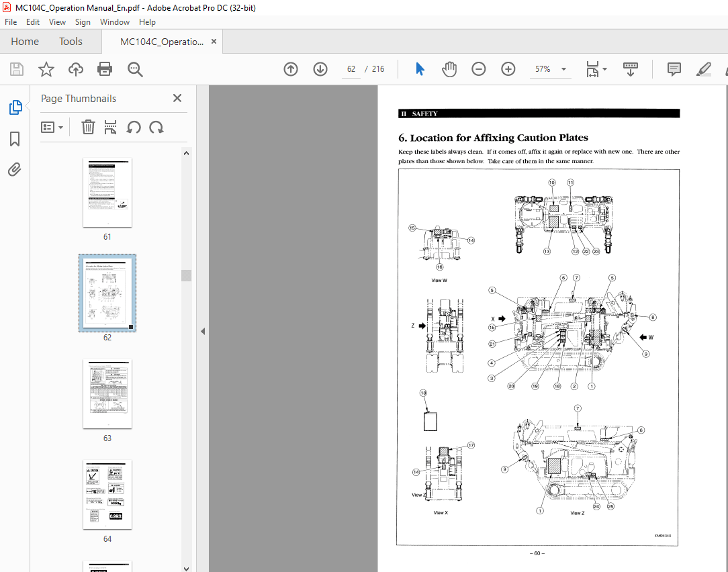Viewport: 728px width, 572px height.
Task: Rotate the selected page counterclockwise
Action: (134, 127)
